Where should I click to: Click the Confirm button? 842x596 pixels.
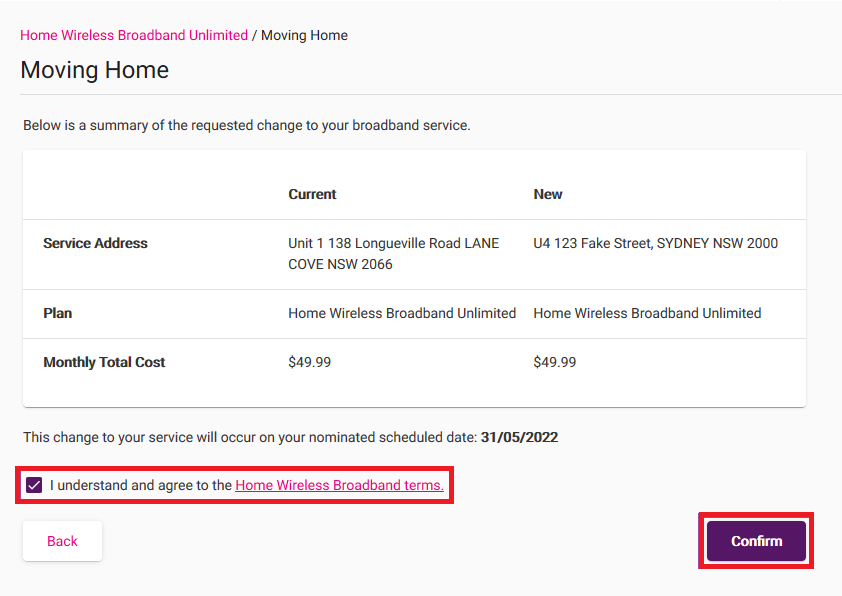pyautogui.click(x=755, y=540)
